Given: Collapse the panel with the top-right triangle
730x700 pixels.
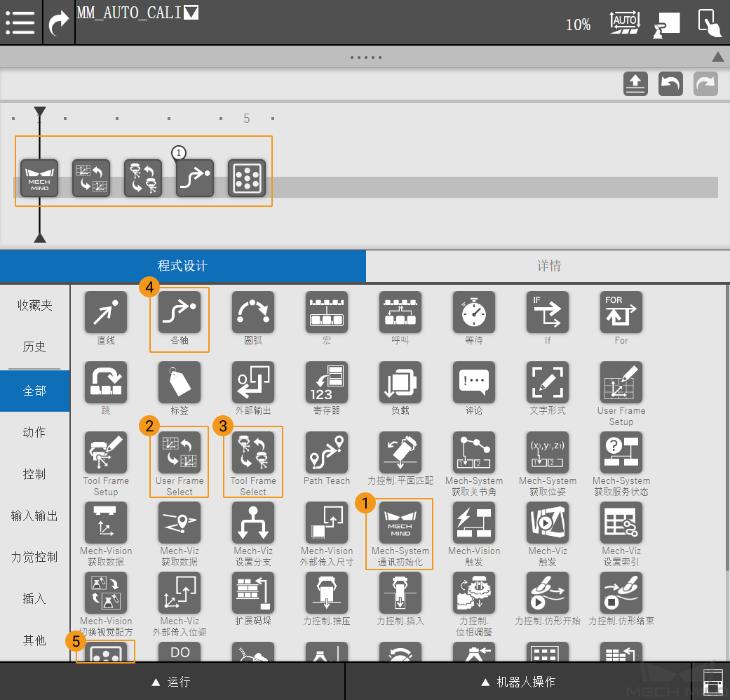Looking at the screenshot, I should coord(717,57).
